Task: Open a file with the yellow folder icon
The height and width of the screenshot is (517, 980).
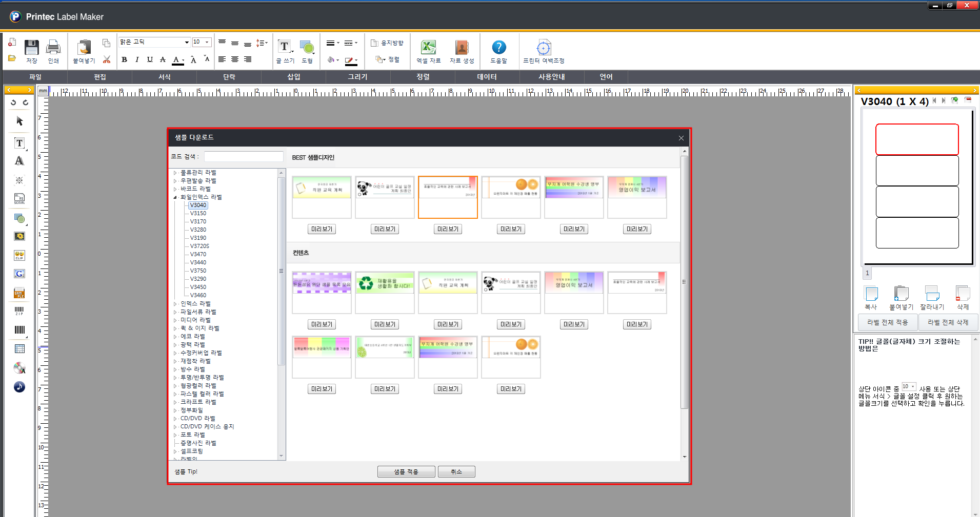Action: tap(12, 58)
